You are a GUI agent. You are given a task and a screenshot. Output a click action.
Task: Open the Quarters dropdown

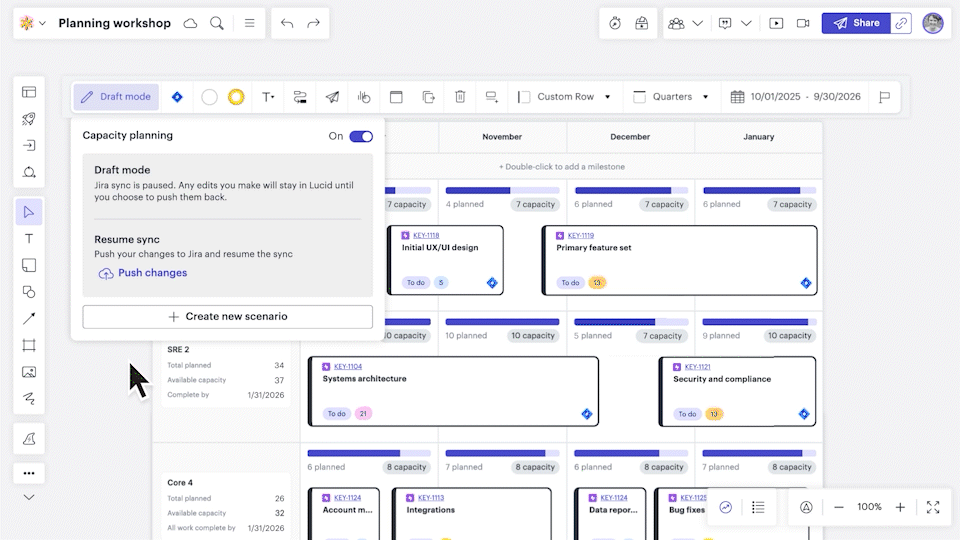point(671,97)
